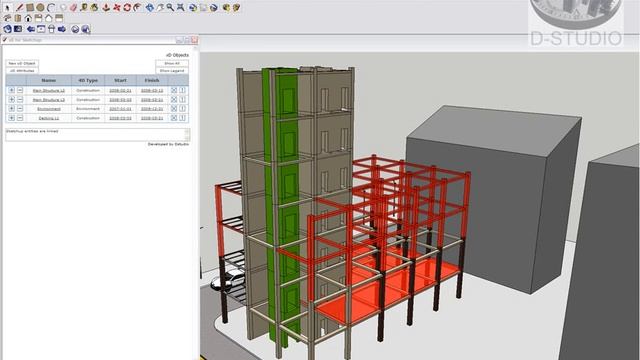The height and width of the screenshot is (360, 640).
Task: Click the 4D Type column header
Action: 88,80
